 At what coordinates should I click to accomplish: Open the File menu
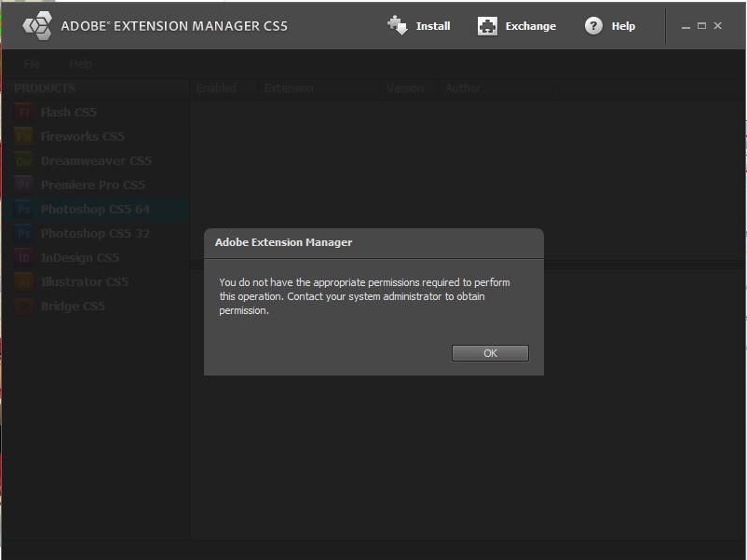click(x=32, y=64)
